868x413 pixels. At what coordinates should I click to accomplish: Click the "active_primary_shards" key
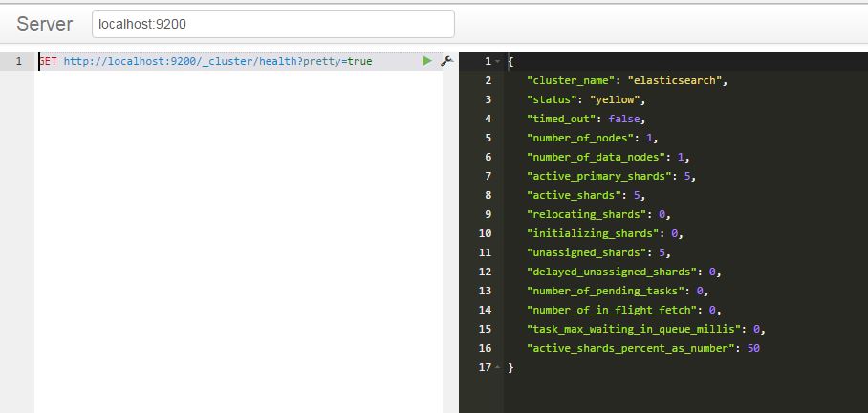599,176
